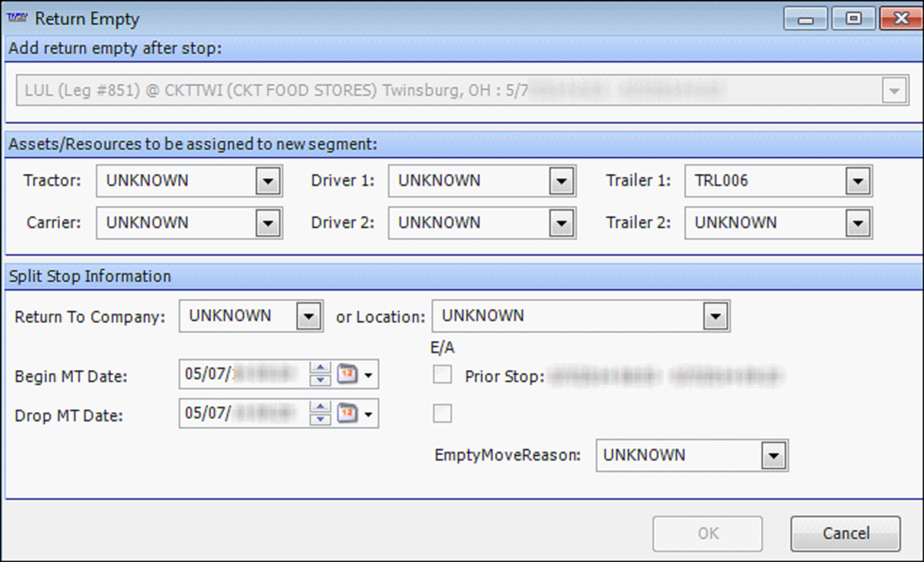Viewport: 924px width, 562px height.
Task: Open the return empty after stop dropdown
Action: pyautogui.click(x=893, y=92)
